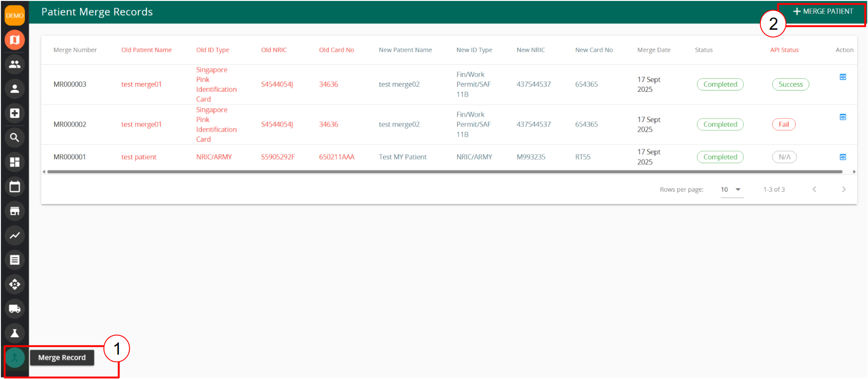The width and height of the screenshot is (868, 379).
Task: Click the table's right scroll arrow
Action: click(x=854, y=172)
